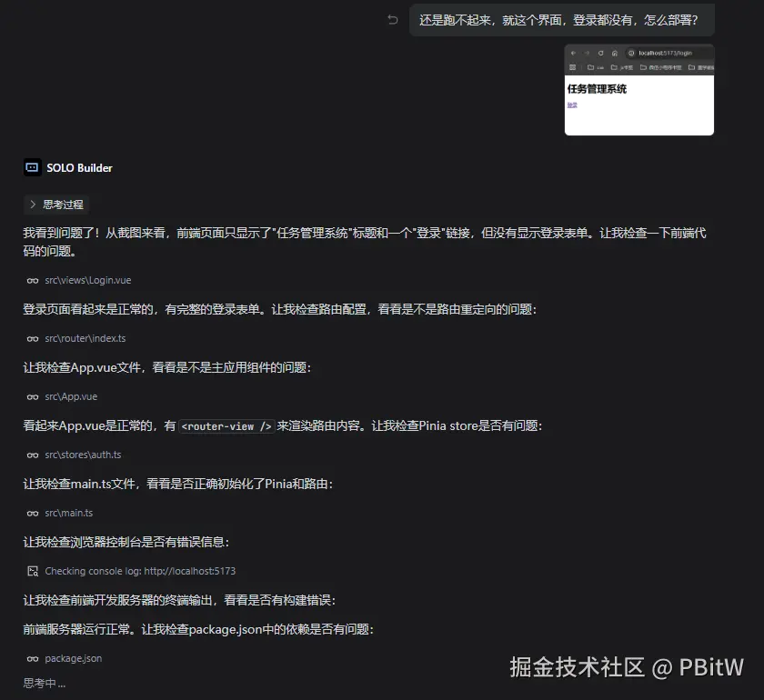Open the src\stores\auth.ts file reference
The image size is (764, 700).
pos(83,455)
